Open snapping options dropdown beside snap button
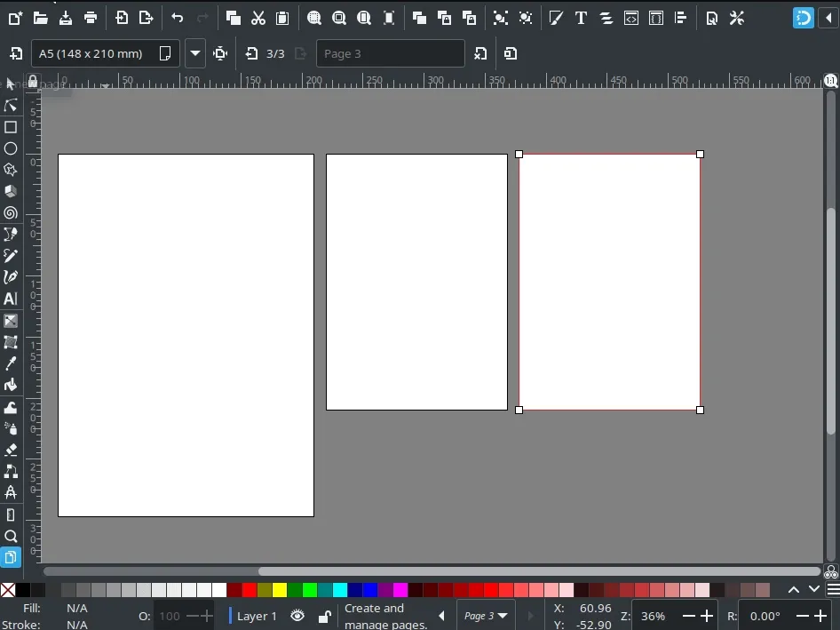 pyautogui.click(x=827, y=18)
